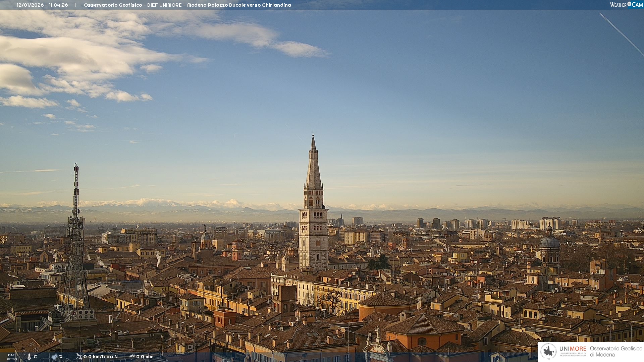Click the DATI METEO label
Viewport: 644px width, 362px height.
[12, 357]
